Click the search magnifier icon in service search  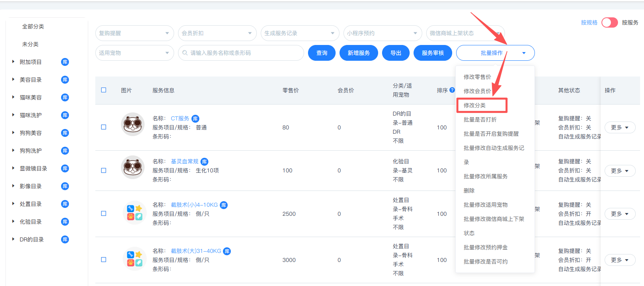tap(185, 53)
